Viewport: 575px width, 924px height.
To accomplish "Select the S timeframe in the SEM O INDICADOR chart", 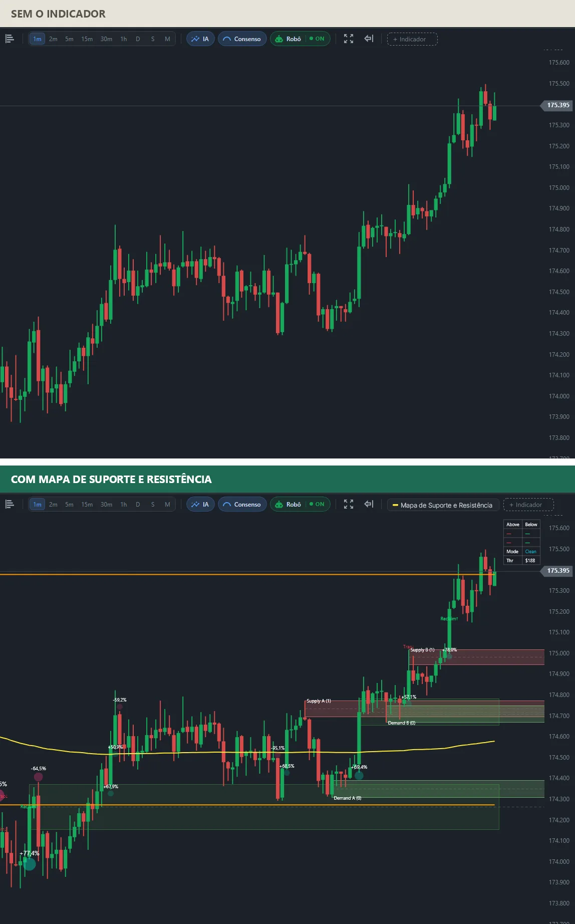I will [x=153, y=39].
